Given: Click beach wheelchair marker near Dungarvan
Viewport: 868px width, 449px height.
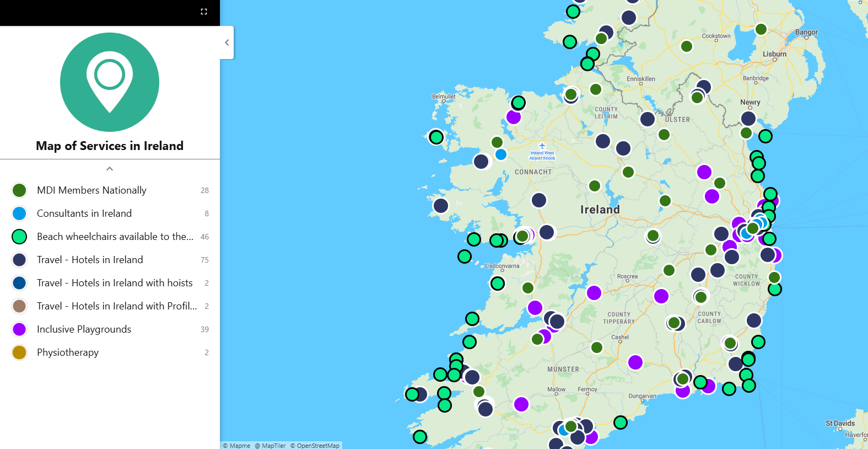Looking at the screenshot, I should point(621,423).
